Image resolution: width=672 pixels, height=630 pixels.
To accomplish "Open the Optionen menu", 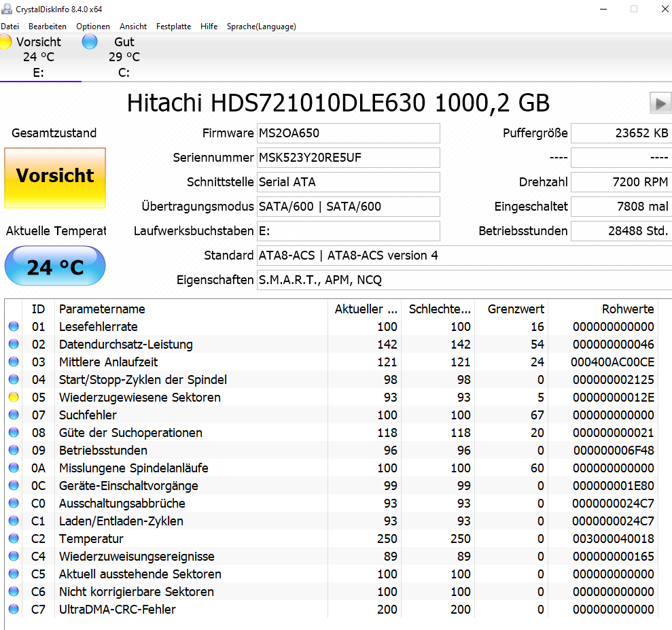I will [93, 27].
